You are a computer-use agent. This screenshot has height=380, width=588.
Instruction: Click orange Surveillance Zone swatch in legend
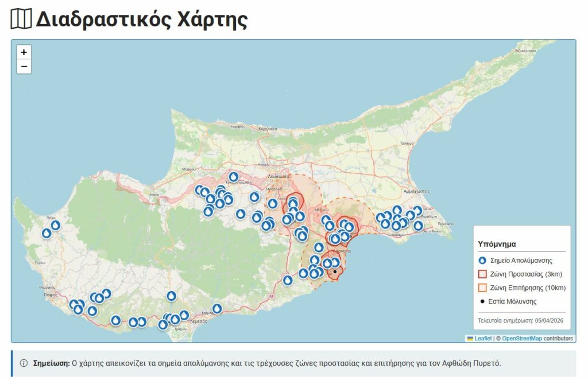482,288
